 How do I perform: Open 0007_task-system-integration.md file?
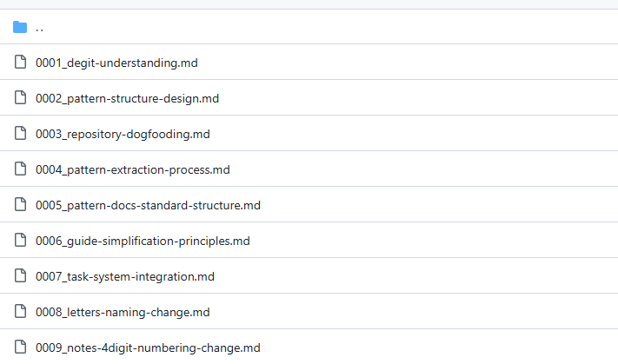[125, 276]
